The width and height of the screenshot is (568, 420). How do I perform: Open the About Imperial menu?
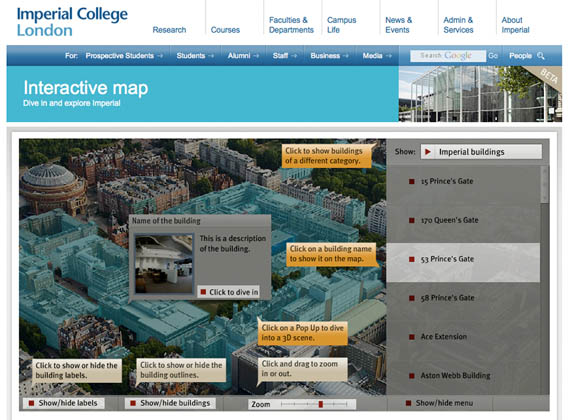pos(515,25)
